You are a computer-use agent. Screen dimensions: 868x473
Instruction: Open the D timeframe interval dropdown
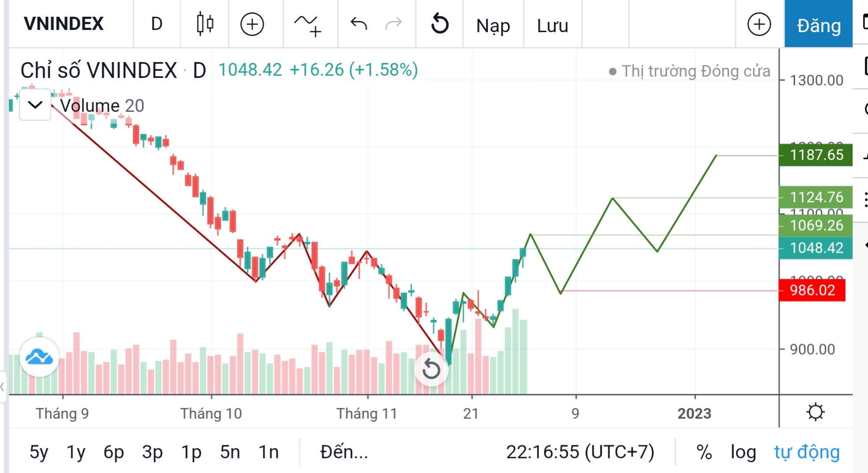coord(157,24)
